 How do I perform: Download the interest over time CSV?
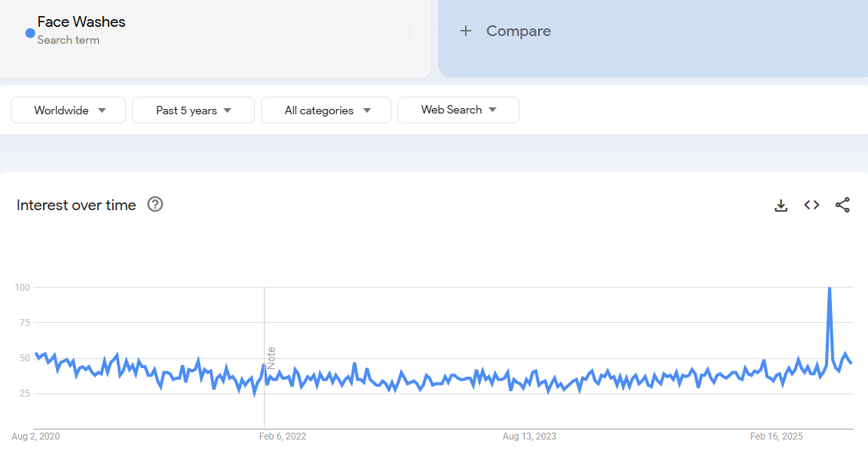pyautogui.click(x=781, y=205)
